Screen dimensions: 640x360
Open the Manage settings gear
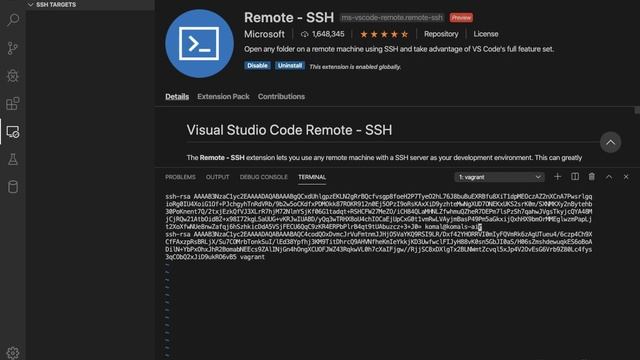[13, 353]
